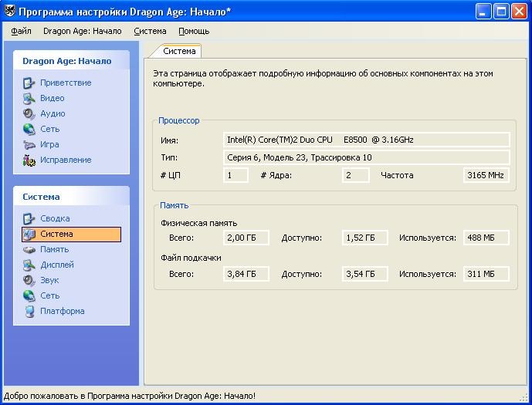Click the globe icon beside Сеть under Dragon Age: Начало

29,129
